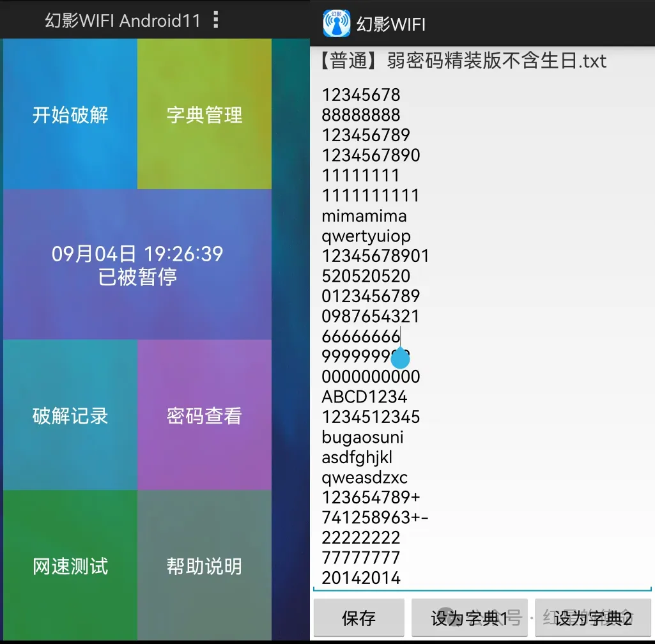Click the line 0000000000

click(371, 376)
